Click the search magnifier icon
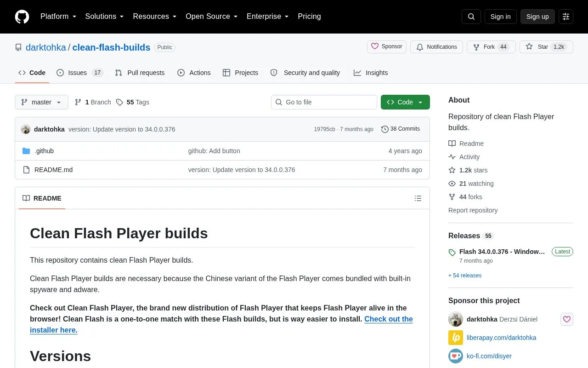588x368 pixels. click(x=471, y=17)
